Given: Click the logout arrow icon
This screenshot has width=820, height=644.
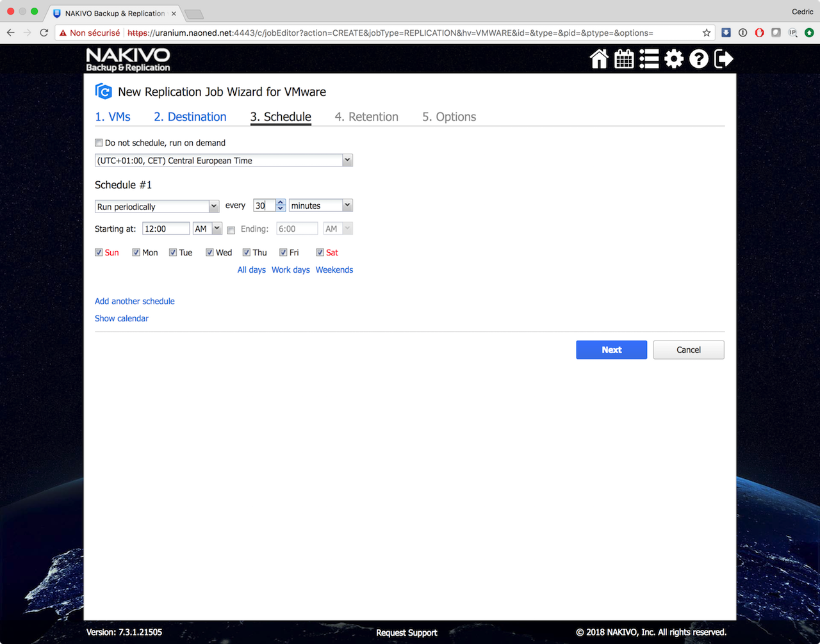Looking at the screenshot, I should point(724,59).
